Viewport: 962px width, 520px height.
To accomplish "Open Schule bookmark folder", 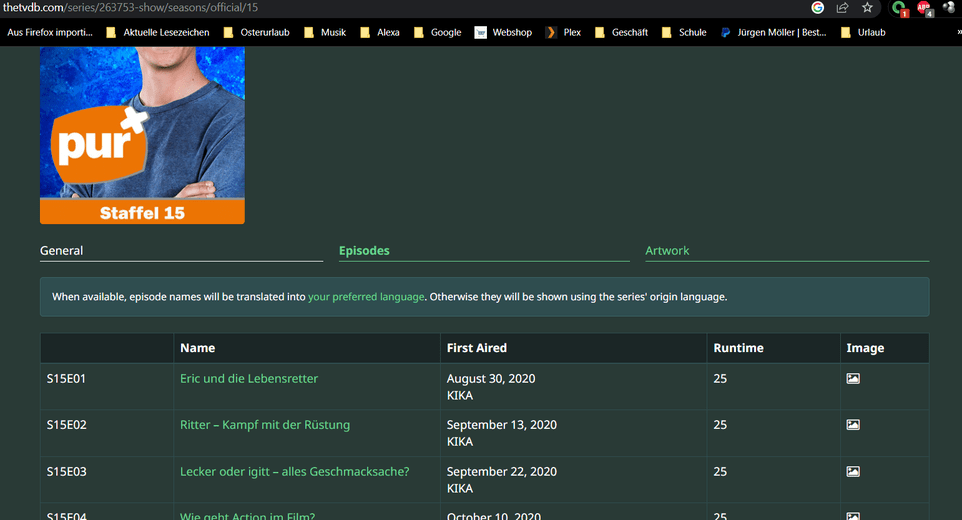I will [684, 32].
